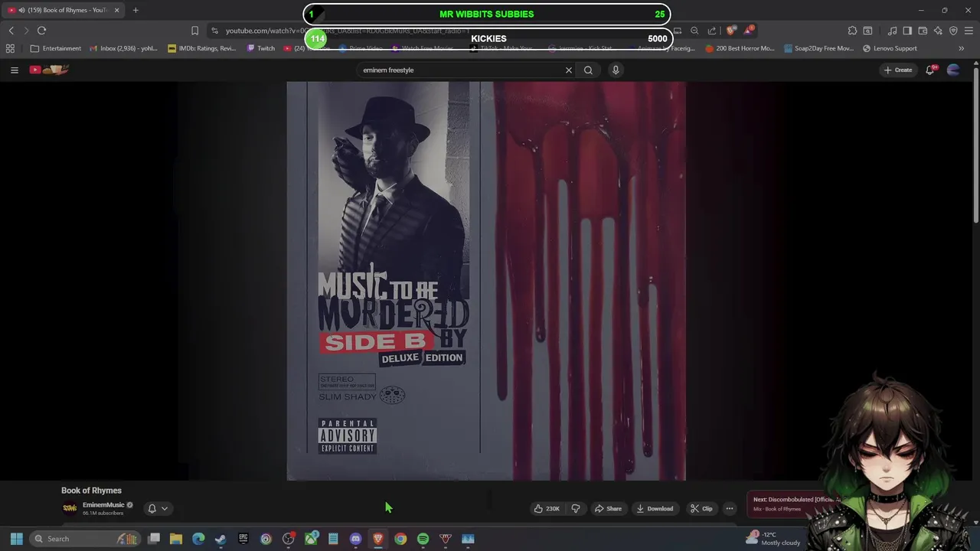This screenshot has width=980, height=551.
Task: Open the Lenovo Support bookmark
Action: coord(889,48)
